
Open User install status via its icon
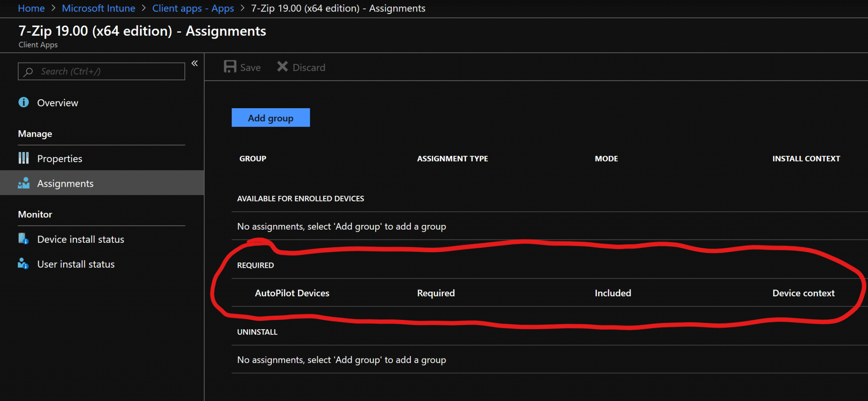(x=23, y=264)
